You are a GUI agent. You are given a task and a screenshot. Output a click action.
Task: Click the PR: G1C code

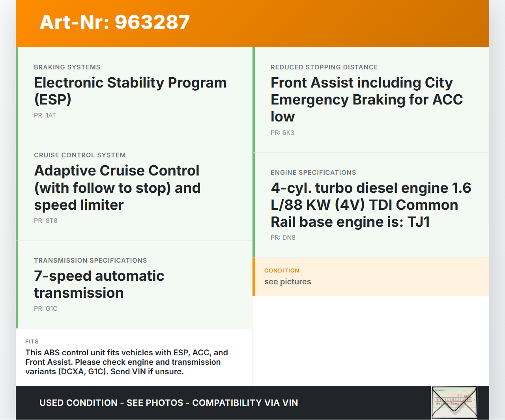[x=46, y=309]
